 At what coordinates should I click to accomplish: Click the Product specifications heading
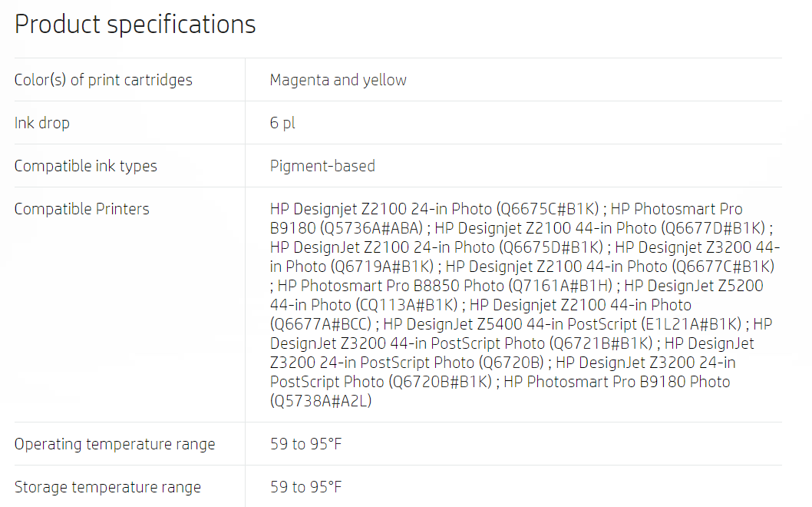[135, 25]
